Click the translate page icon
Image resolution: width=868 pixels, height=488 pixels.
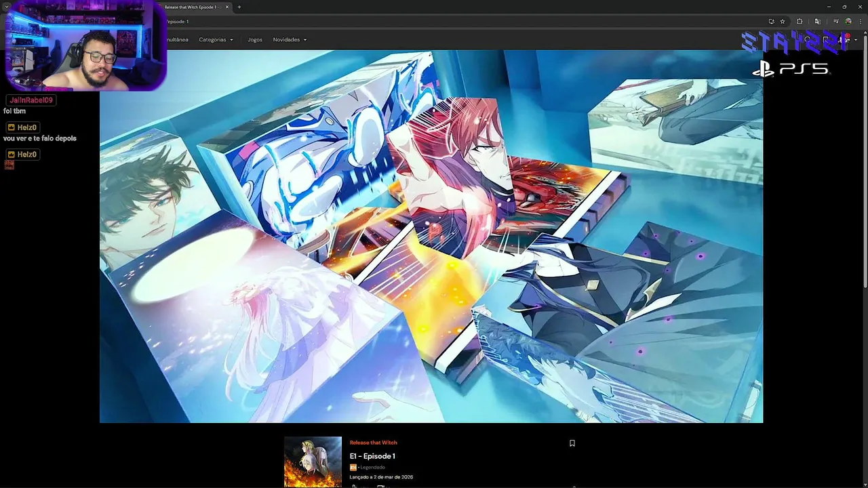coord(817,22)
